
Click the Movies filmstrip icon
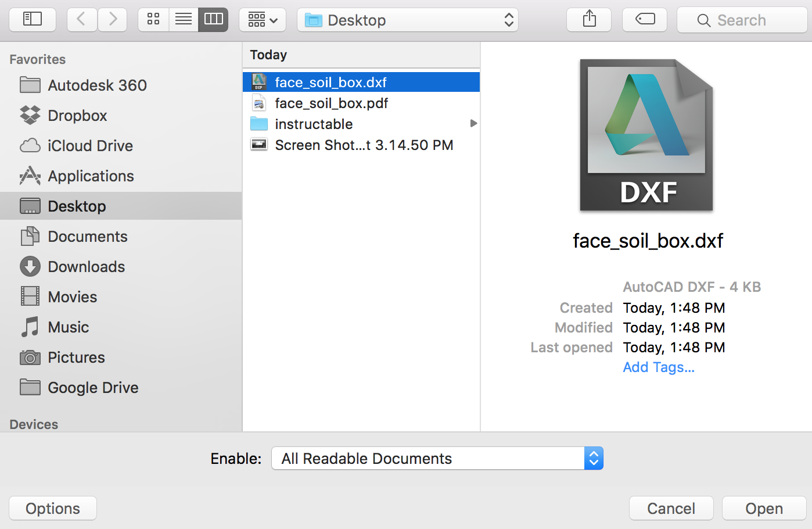[x=30, y=296]
